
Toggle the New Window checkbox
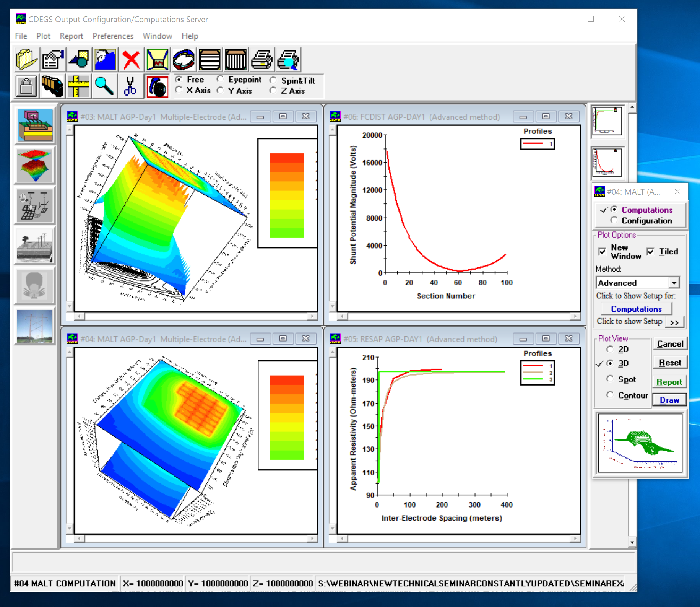pos(602,252)
